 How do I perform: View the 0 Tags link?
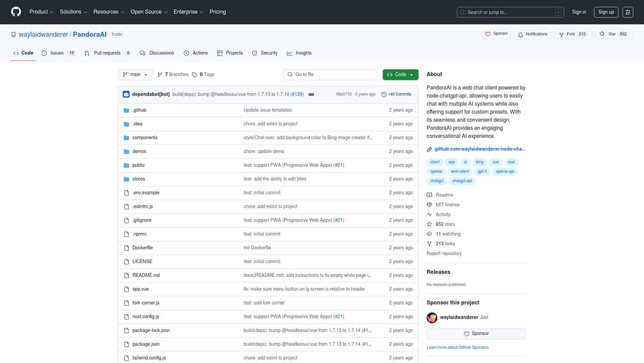pos(203,75)
